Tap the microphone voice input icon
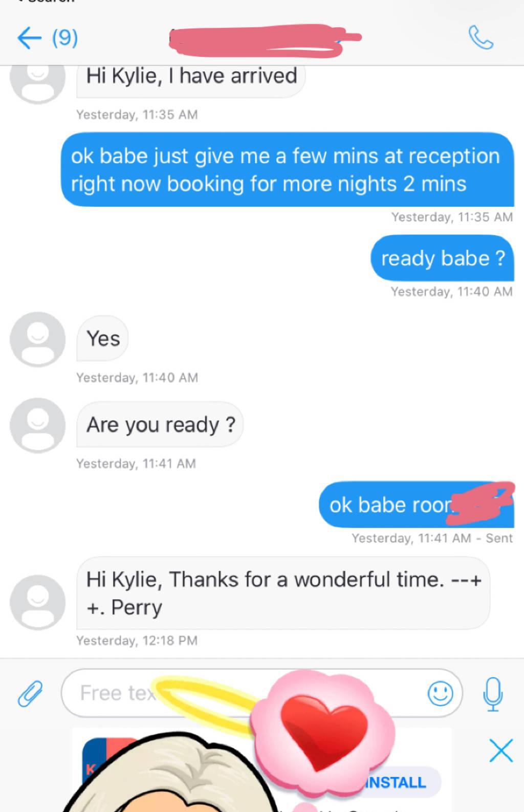Screen dimensions: 524x812 click(493, 694)
